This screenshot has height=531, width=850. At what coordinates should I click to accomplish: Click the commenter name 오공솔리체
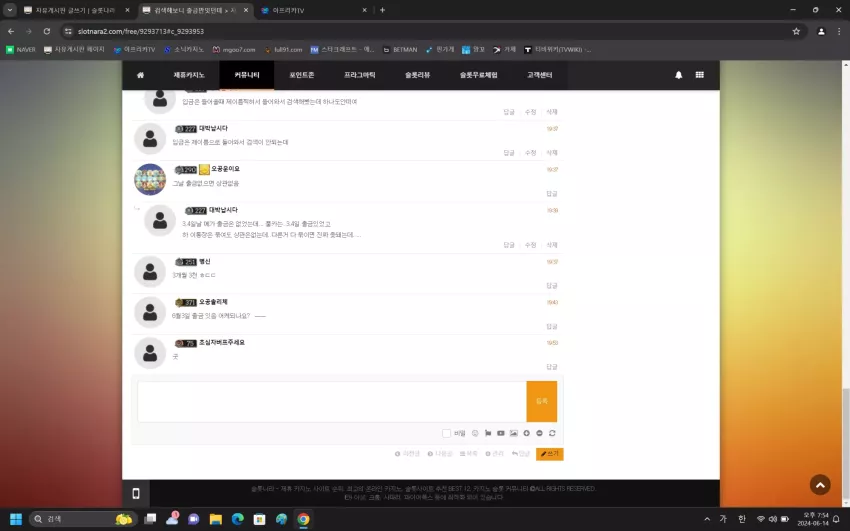tap(213, 302)
